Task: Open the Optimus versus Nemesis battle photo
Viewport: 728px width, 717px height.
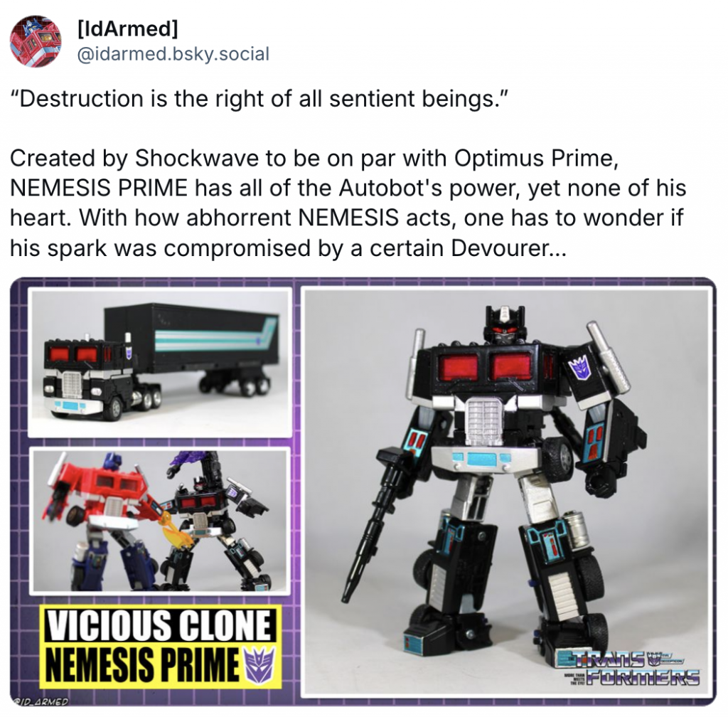Action: click(x=160, y=521)
